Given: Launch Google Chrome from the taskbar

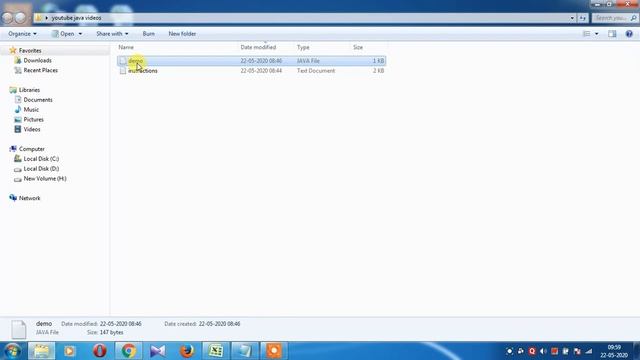Looking at the screenshot, I should coord(129,351).
